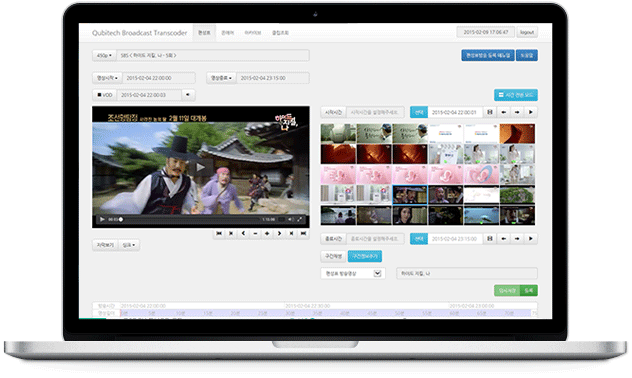Select the blue-outlined thumbnail of man in hat
Image resolution: width=632 pixels, height=378 pixels.
coord(410,195)
